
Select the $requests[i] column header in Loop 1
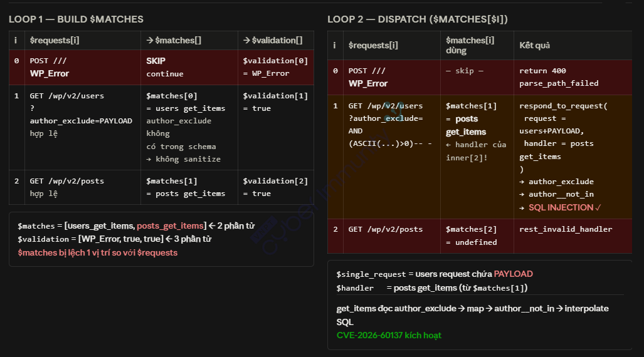coord(83,40)
